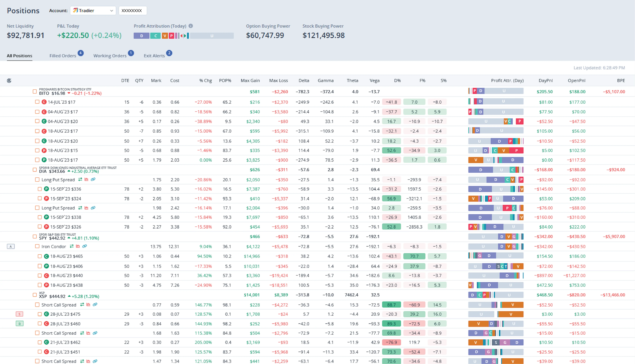Click swap arrows on Long Put Spread 1.98 row

80,208
